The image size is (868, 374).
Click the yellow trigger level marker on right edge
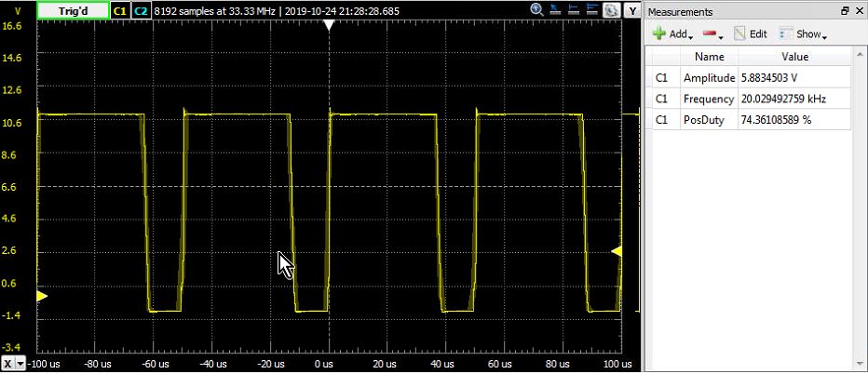(616, 251)
